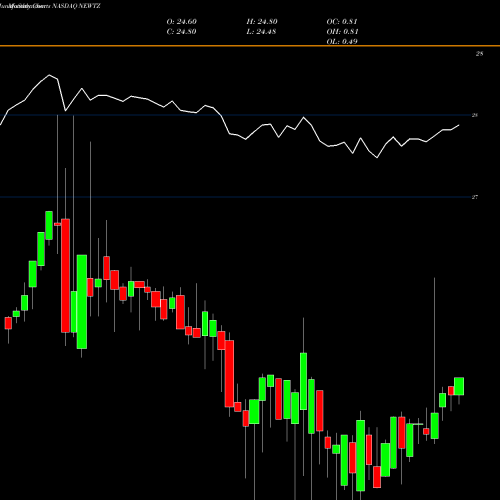
Task: Click the last green candlestick at right end
Action: [459, 386]
